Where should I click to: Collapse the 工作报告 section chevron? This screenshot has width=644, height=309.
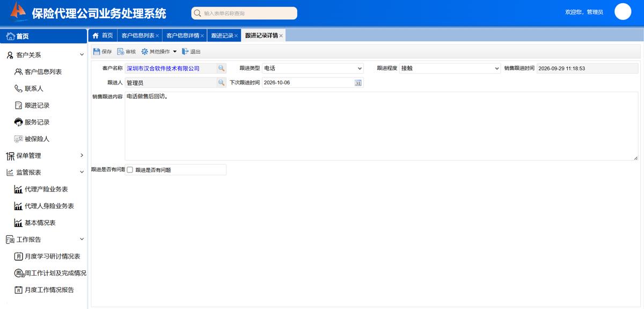82,239
